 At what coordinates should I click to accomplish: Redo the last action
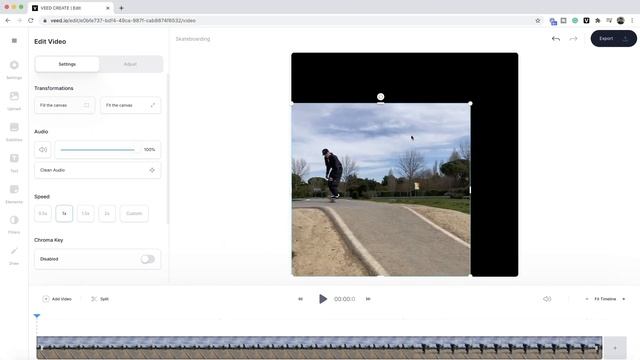point(573,39)
